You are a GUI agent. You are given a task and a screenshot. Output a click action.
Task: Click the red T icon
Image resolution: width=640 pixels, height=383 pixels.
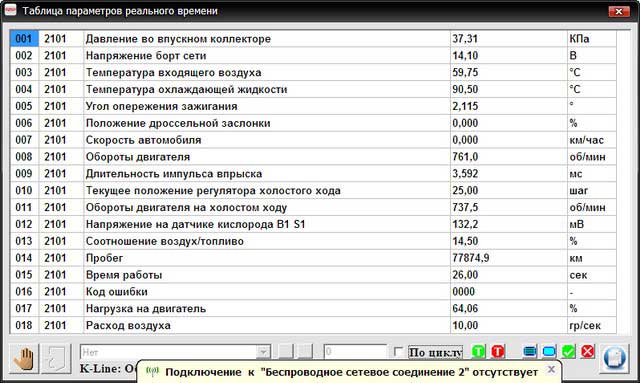(498, 352)
